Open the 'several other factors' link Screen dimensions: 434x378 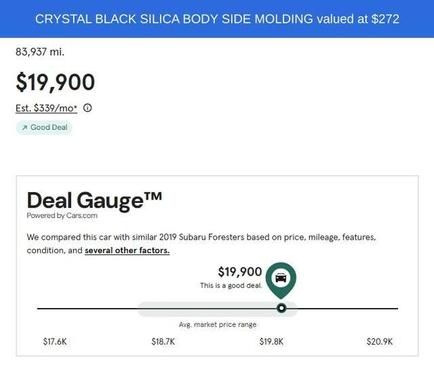(x=127, y=250)
